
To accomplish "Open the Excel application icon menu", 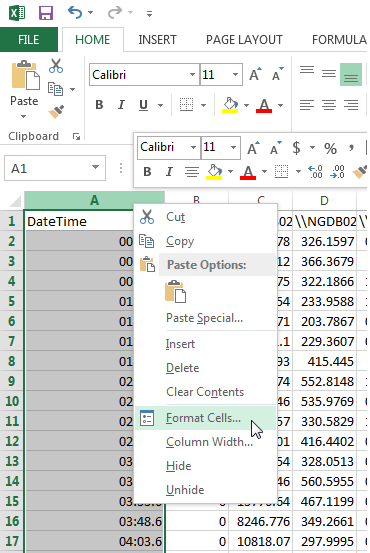I will coord(17,13).
